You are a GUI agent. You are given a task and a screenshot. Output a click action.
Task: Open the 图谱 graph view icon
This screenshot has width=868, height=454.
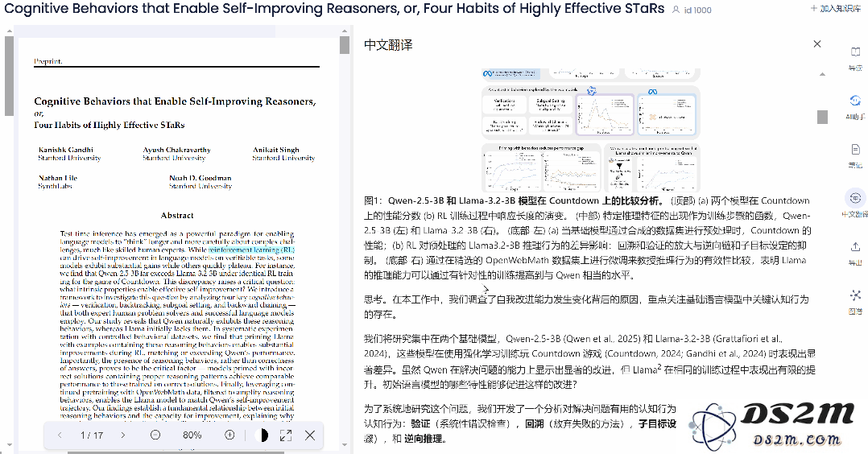(x=855, y=300)
